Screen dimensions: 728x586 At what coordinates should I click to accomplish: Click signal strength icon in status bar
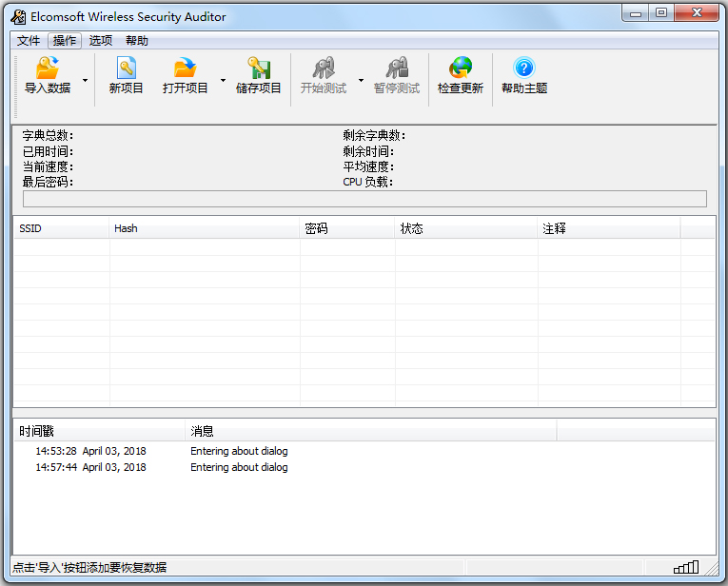click(686, 567)
